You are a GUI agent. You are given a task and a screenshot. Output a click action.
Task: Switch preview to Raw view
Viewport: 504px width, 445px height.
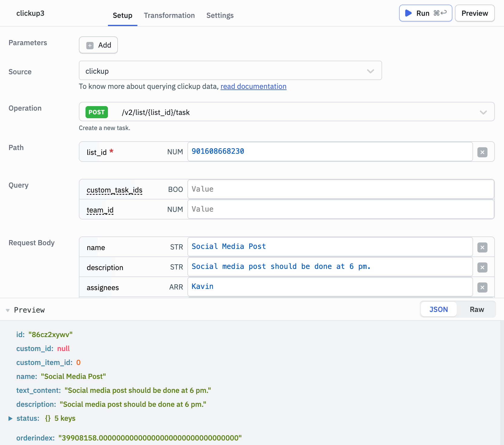(477, 309)
